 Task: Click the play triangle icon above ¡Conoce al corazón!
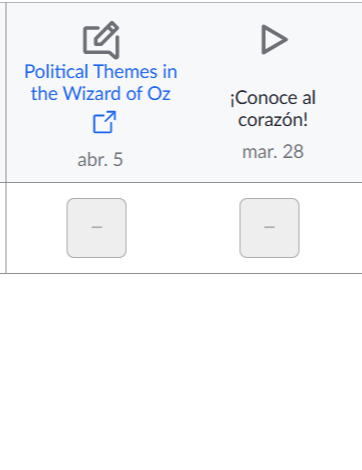(x=274, y=39)
